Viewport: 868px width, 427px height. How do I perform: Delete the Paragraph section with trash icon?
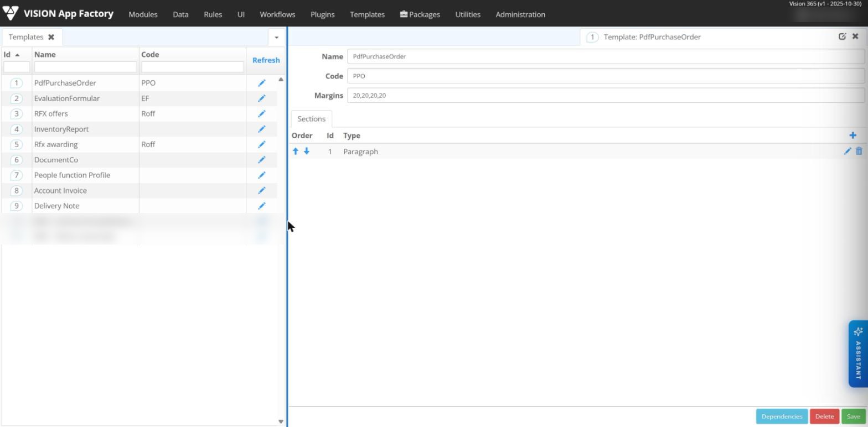859,151
